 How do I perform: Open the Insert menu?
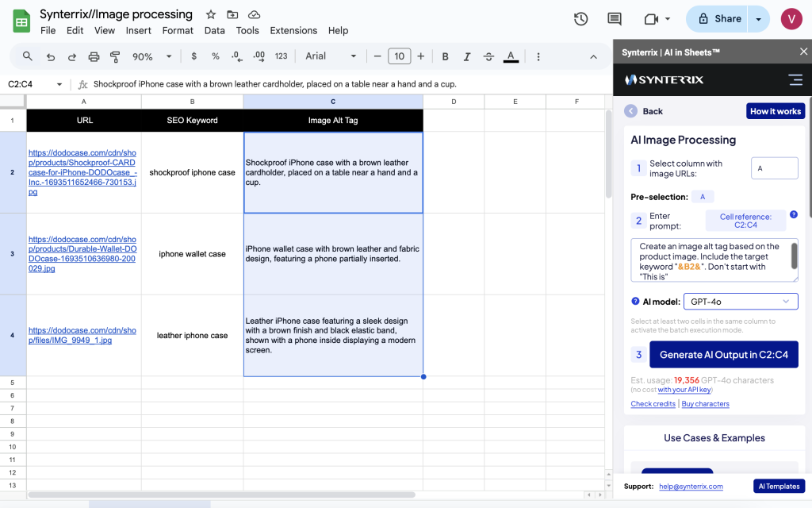pos(139,31)
